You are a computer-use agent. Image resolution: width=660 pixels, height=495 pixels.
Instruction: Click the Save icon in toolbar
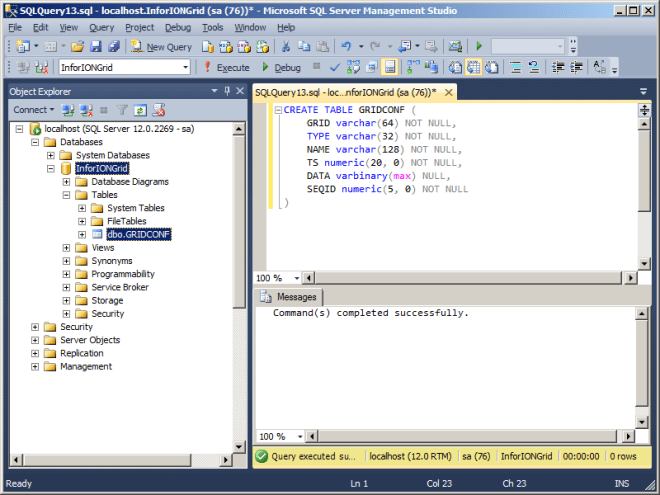96,47
